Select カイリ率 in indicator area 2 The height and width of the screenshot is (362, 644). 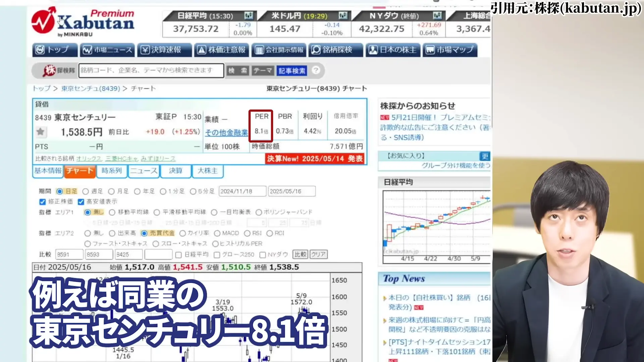[182, 233]
